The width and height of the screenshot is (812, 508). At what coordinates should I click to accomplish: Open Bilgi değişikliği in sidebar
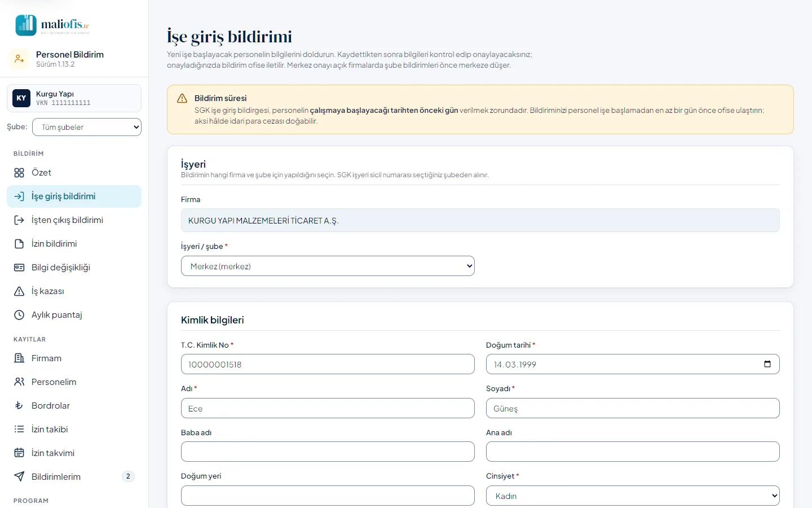coord(74,268)
